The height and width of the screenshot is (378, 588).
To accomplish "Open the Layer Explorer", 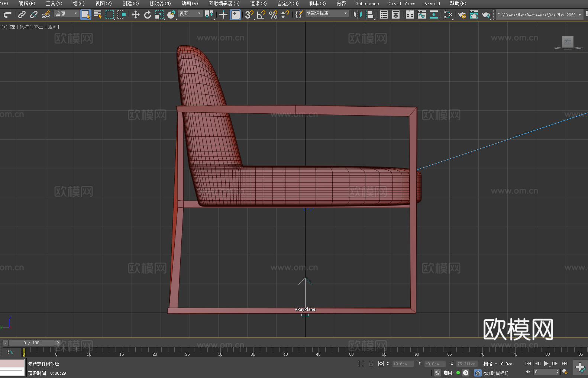I will 396,14.
